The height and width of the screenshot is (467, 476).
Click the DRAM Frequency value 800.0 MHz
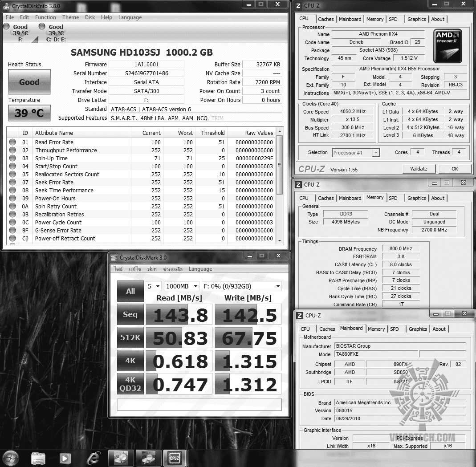coord(401,248)
